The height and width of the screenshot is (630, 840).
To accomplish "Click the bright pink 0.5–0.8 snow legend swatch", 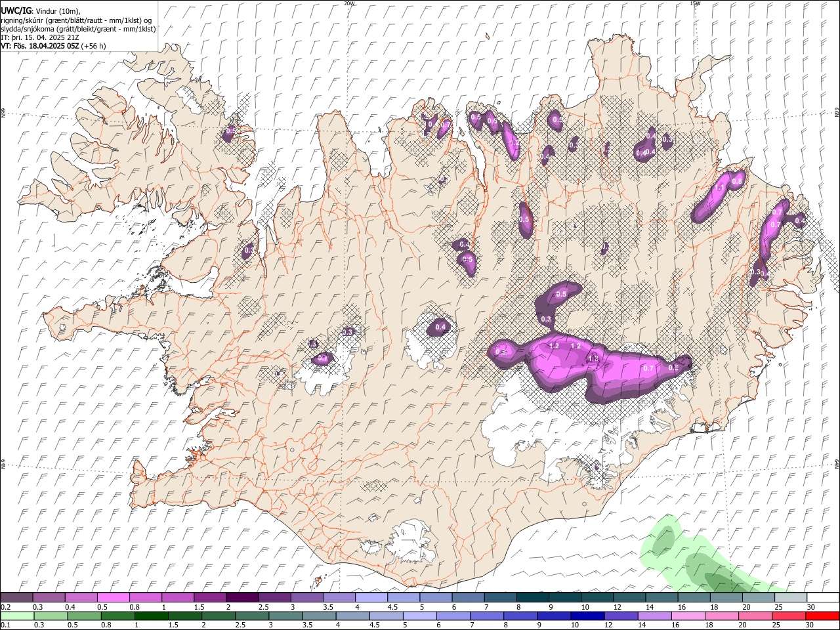I will (x=113, y=598).
